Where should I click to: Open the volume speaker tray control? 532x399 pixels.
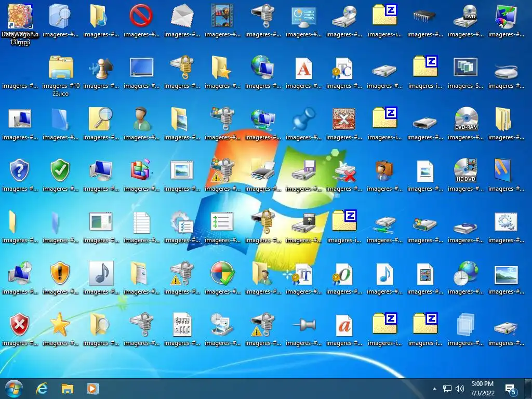[459, 389]
